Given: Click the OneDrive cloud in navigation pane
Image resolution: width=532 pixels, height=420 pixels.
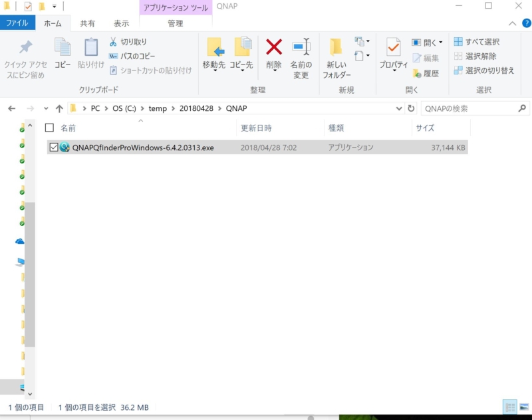Looking at the screenshot, I should pyautogui.click(x=20, y=241).
